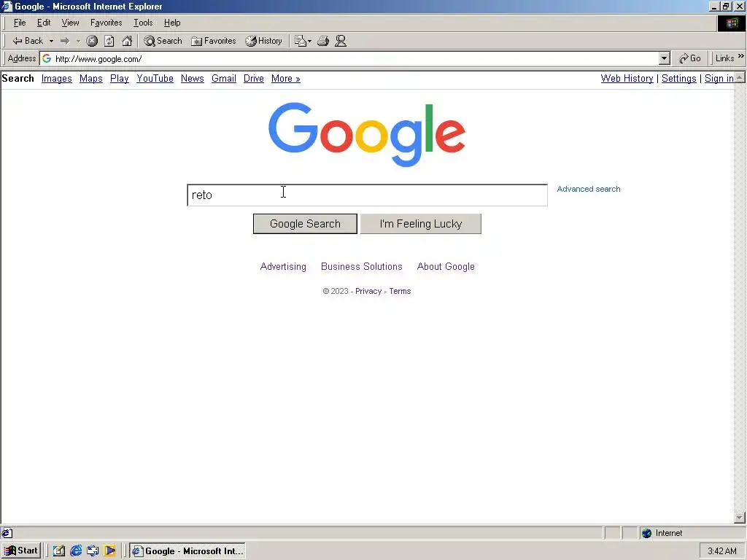Open the Privacy link
This screenshot has height=560, width=747.
368,292
